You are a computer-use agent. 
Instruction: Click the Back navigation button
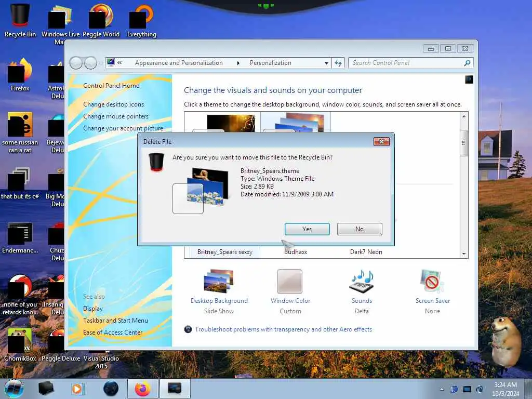pyautogui.click(x=76, y=63)
